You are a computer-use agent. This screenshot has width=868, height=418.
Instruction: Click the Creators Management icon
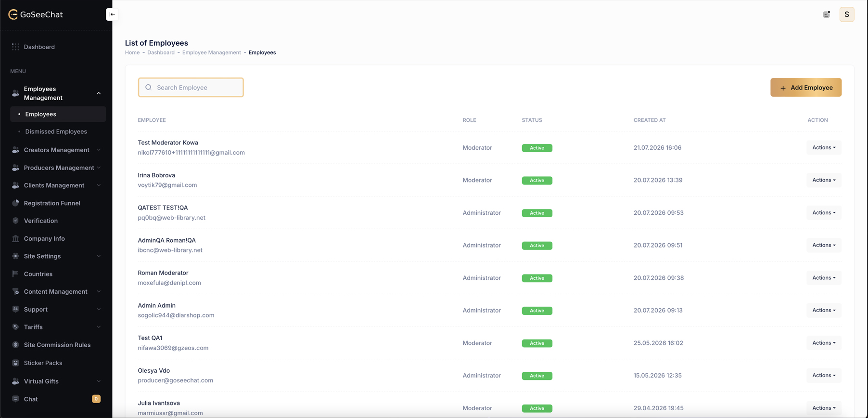click(15, 150)
